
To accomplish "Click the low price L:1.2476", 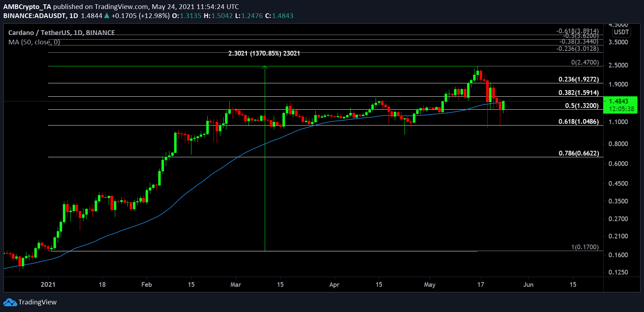I will click(x=249, y=16).
